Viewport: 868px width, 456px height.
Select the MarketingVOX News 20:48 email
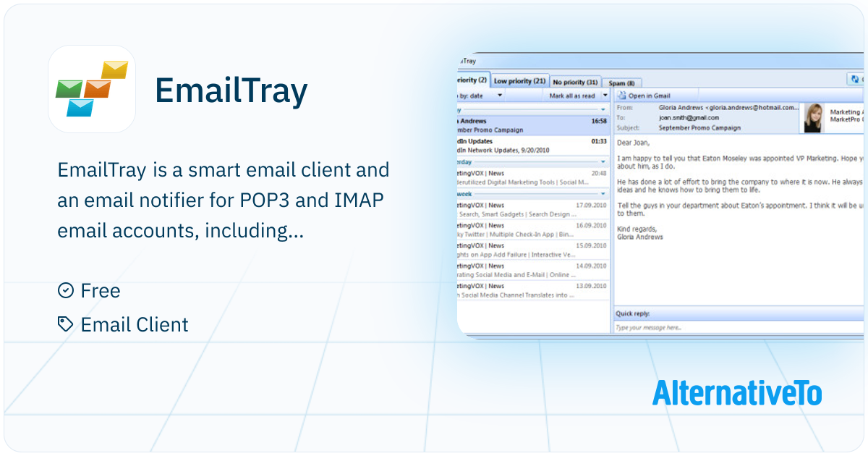[x=534, y=177]
